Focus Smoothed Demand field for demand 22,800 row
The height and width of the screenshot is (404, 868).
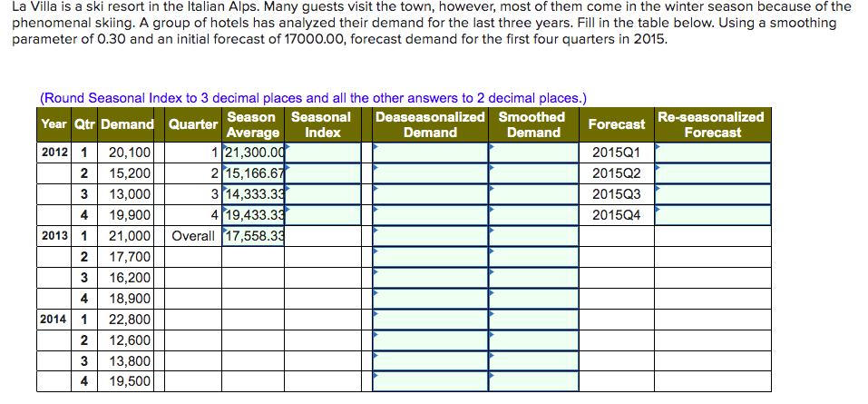(533, 320)
